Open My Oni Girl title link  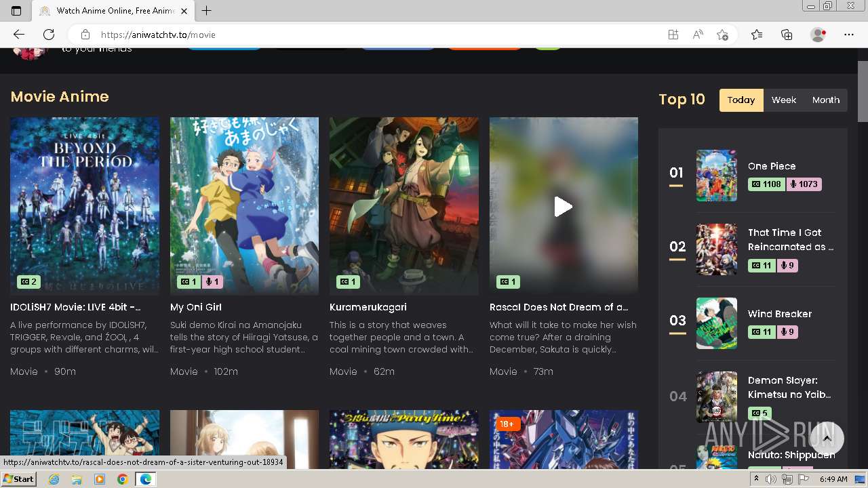pyautogui.click(x=196, y=307)
